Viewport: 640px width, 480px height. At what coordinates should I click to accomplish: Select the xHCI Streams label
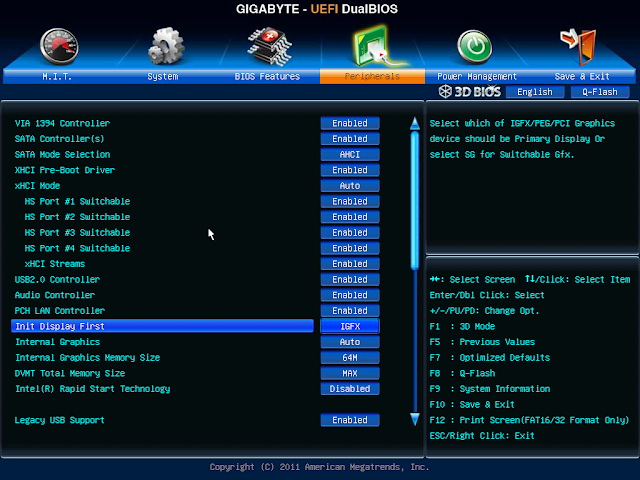(x=55, y=264)
